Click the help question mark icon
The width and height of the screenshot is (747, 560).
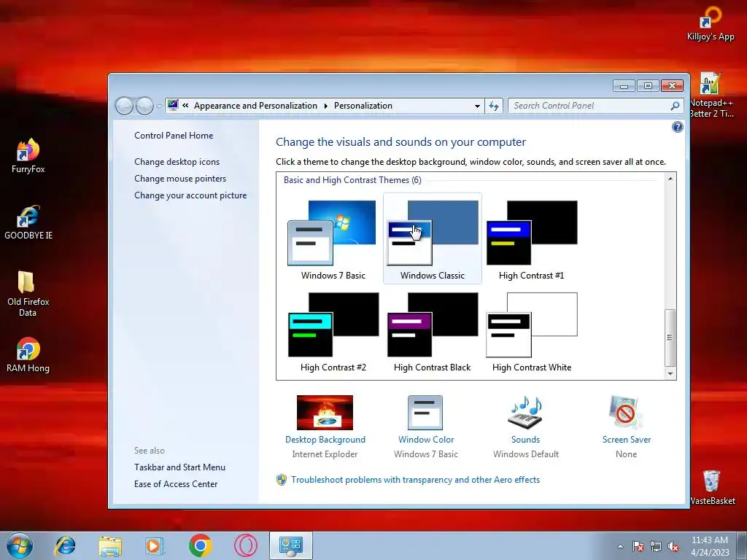(677, 127)
